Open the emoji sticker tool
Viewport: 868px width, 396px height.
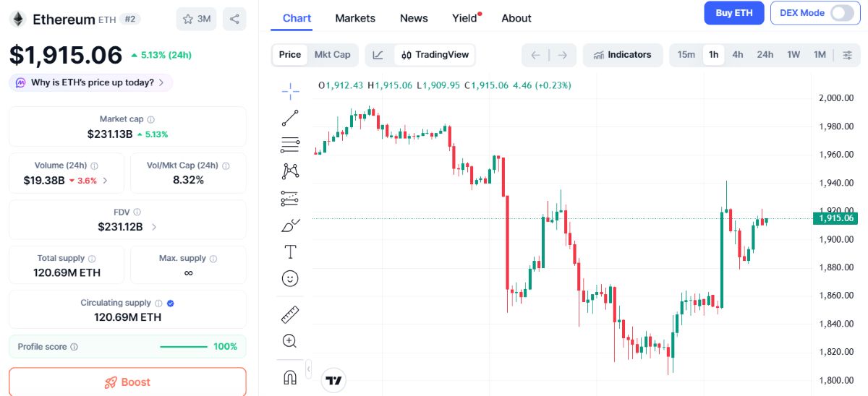coord(290,278)
